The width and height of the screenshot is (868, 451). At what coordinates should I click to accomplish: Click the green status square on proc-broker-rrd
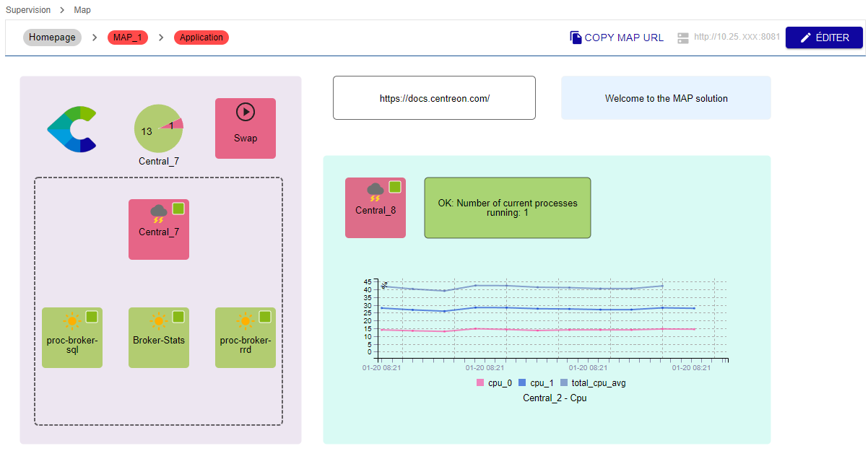265,317
